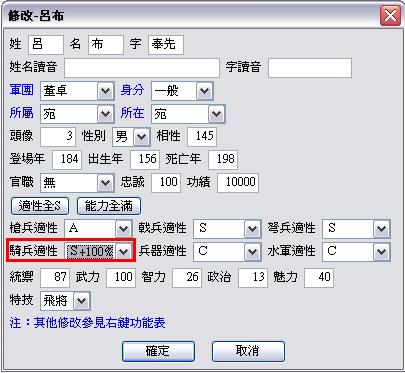Open the 騎兵適性 dropdown showing S+100%
The height and width of the screenshot is (373, 405).
click(98, 251)
